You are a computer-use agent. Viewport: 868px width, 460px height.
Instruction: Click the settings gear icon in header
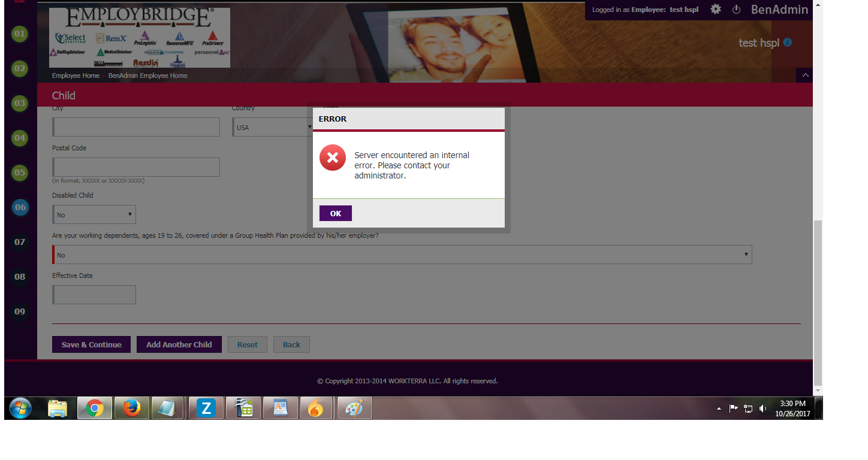click(x=715, y=10)
